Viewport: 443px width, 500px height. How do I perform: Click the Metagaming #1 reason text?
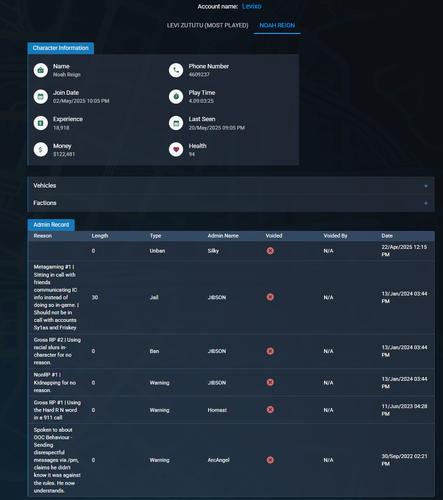pyautogui.click(x=57, y=297)
